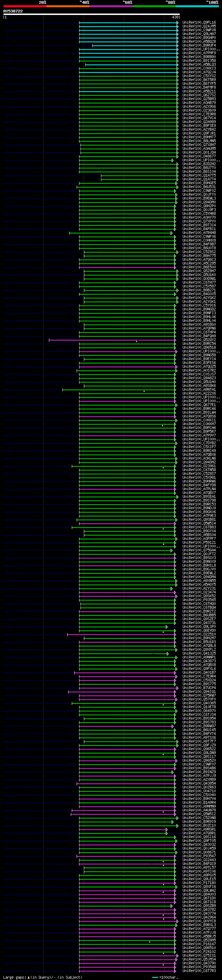Choose the UniRef100_A7Q2J4 hit label
The image size is (222, 980).
199,72
